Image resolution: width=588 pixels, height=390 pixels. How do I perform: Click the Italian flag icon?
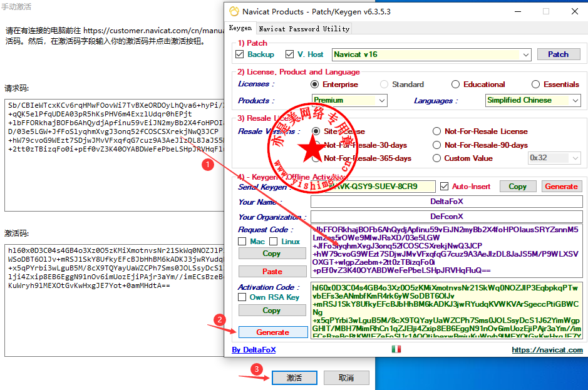396,349
